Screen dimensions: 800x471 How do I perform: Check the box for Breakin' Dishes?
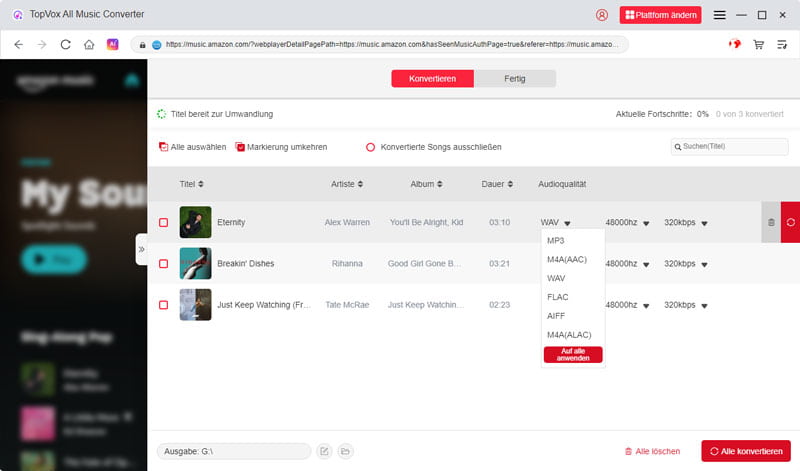[164, 264]
